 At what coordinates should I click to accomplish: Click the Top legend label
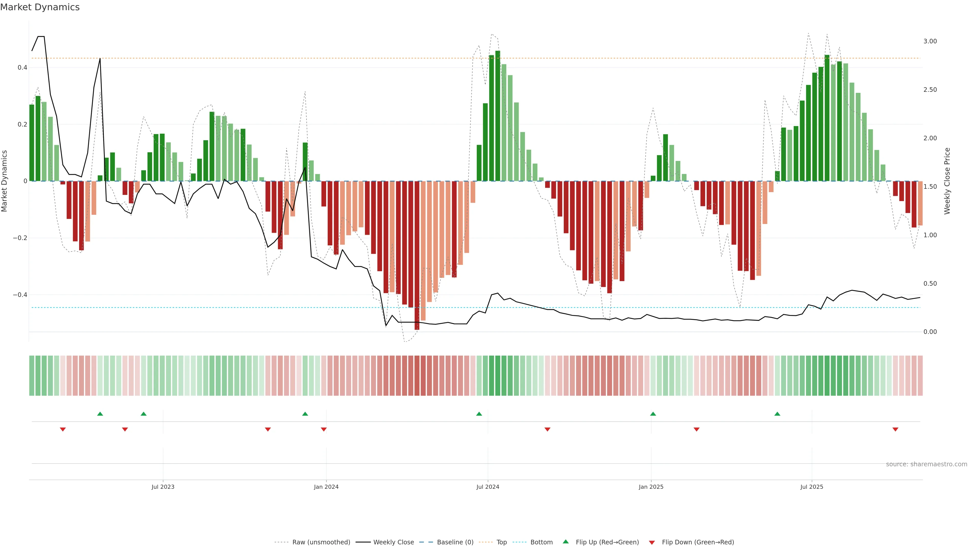(501, 542)
